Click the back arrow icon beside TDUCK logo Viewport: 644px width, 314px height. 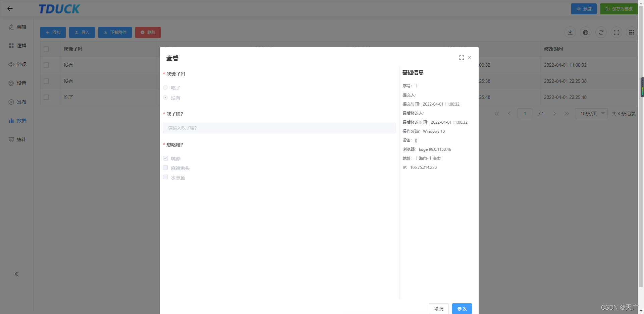coord(10,9)
